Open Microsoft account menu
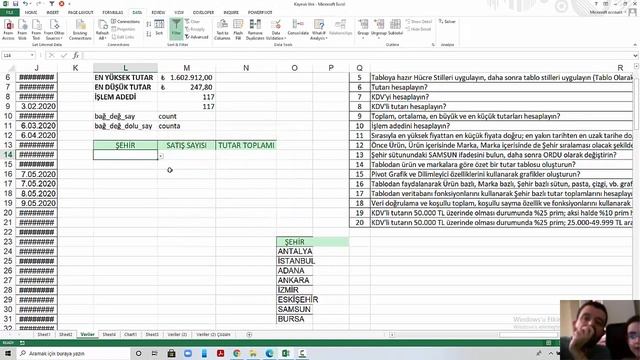 [608, 12]
